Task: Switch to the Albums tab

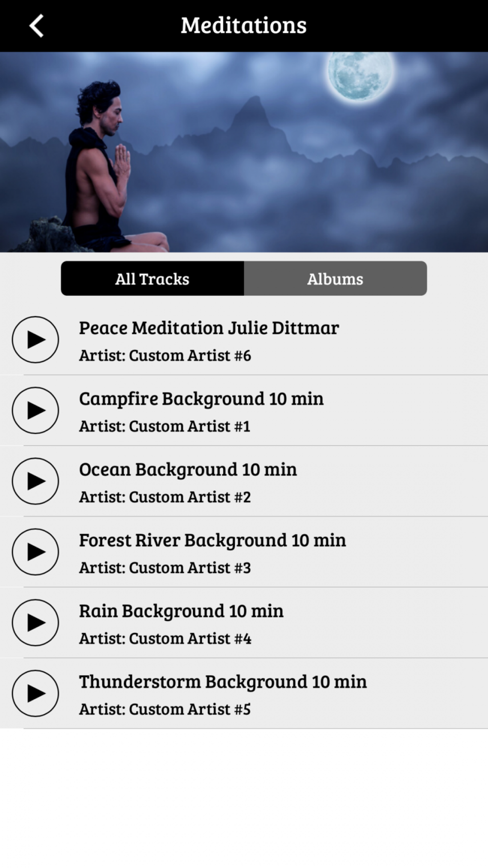Action: (335, 278)
